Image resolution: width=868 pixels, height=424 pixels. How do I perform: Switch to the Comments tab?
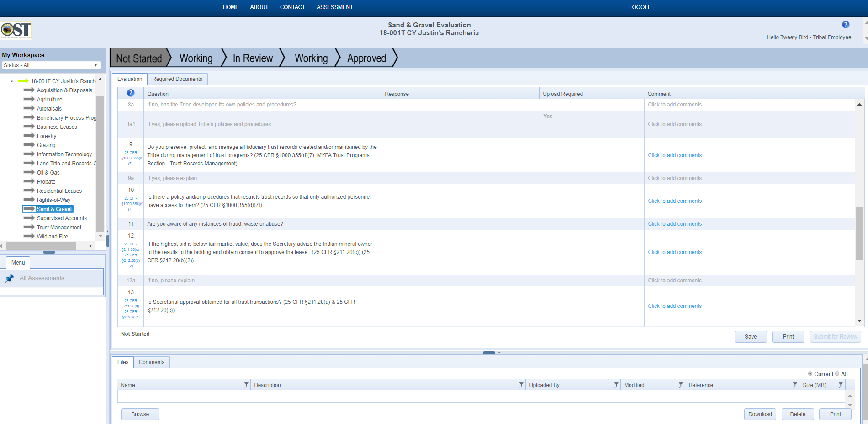[152, 362]
